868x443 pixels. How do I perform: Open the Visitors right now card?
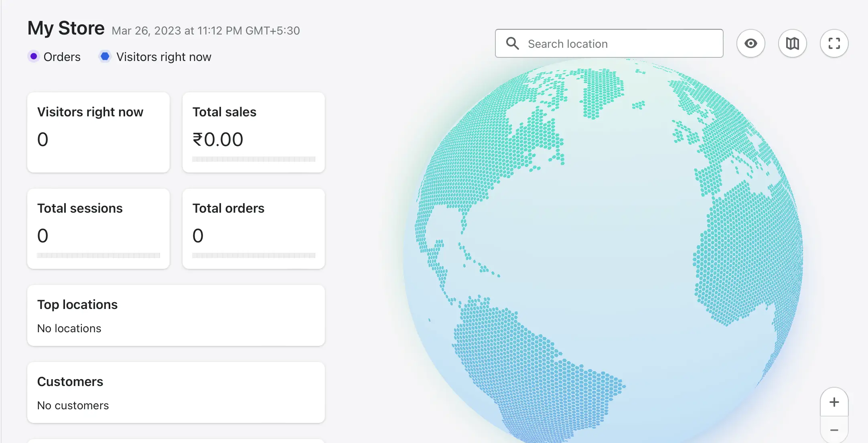[98, 132]
